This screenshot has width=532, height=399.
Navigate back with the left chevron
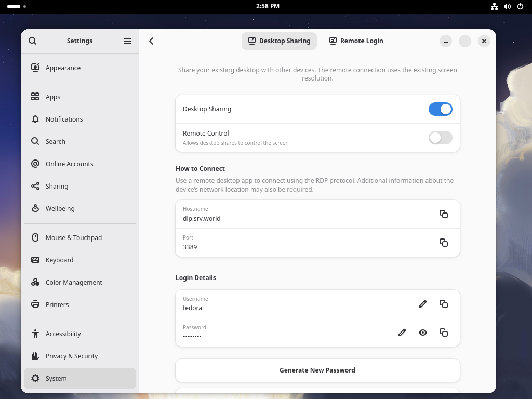click(x=151, y=41)
